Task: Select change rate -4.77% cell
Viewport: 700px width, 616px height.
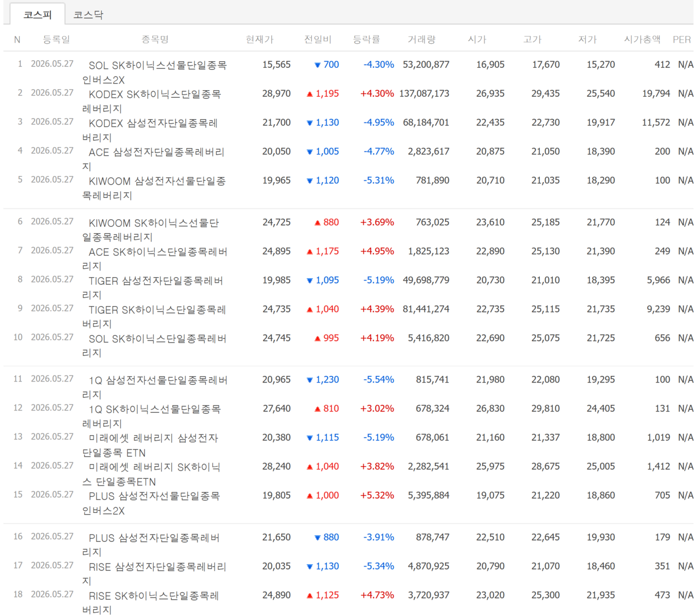Action: (x=379, y=151)
